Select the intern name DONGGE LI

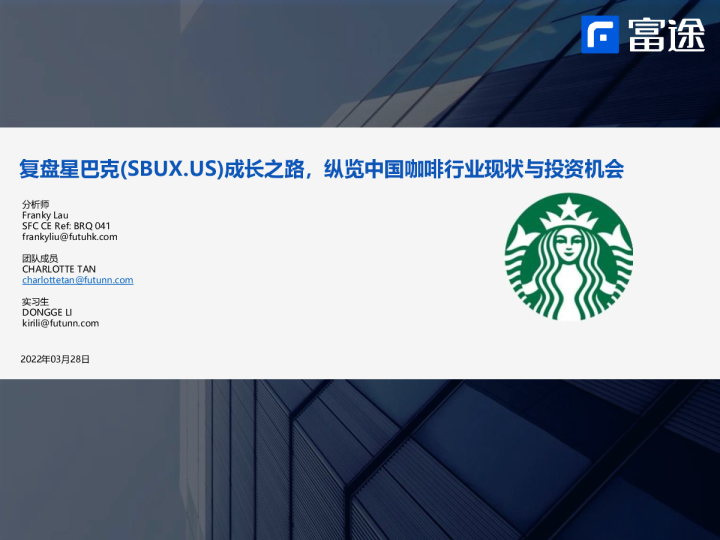point(47,312)
